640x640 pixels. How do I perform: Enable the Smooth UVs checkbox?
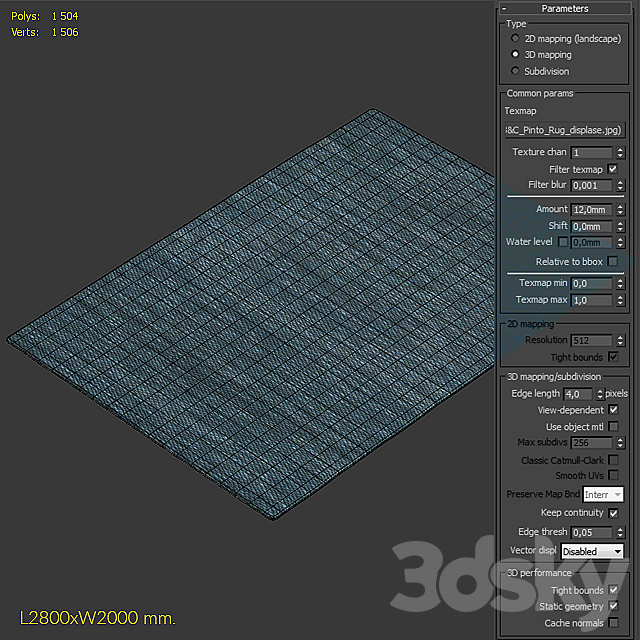pyautogui.click(x=613, y=475)
